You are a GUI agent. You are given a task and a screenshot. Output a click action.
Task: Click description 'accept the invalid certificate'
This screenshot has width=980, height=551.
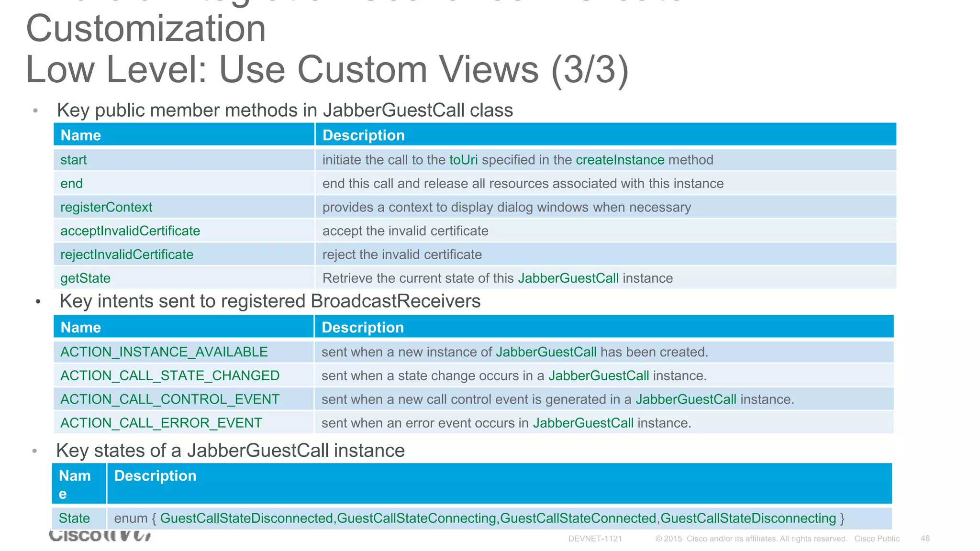point(405,231)
